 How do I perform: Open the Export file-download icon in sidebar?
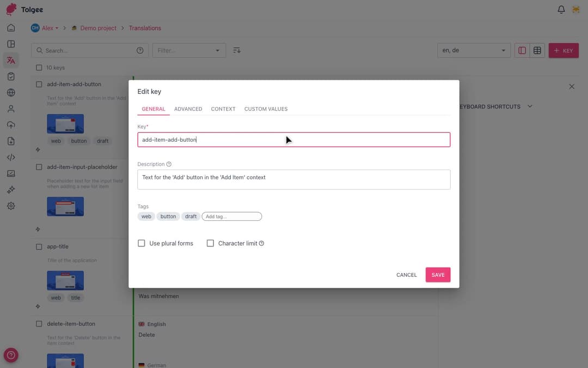(x=11, y=141)
